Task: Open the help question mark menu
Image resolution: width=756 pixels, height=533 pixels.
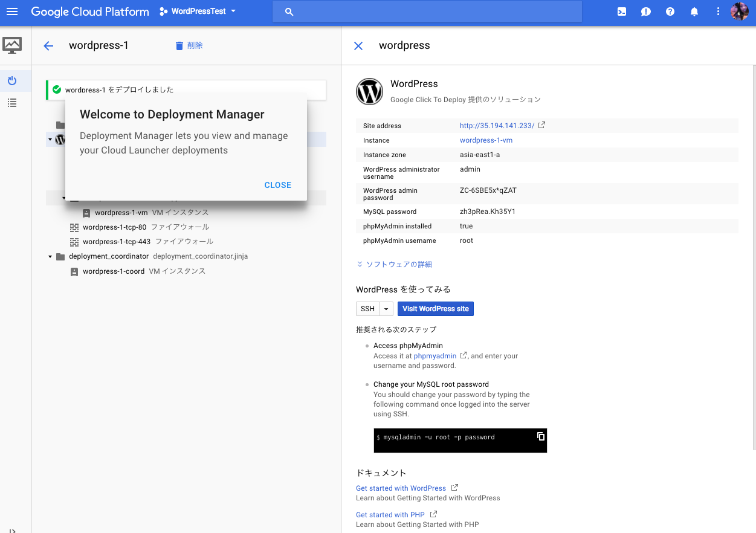Action: coord(670,11)
